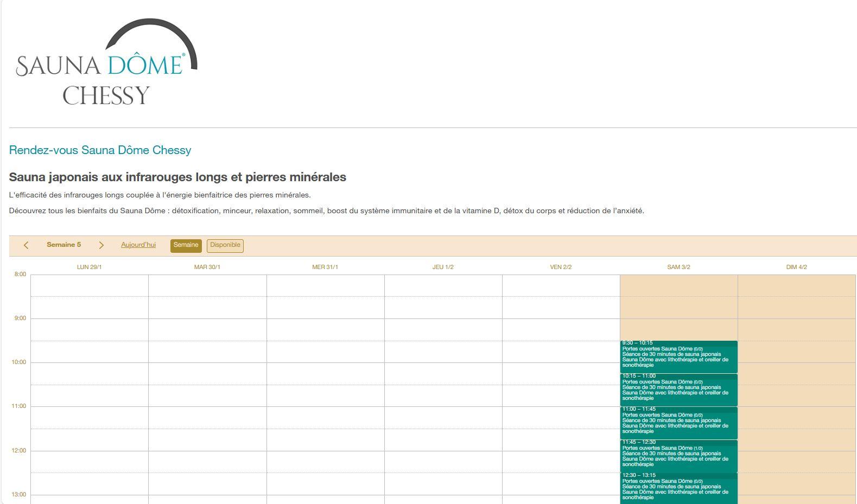Select the MAR 30/1 column header

[207, 267]
